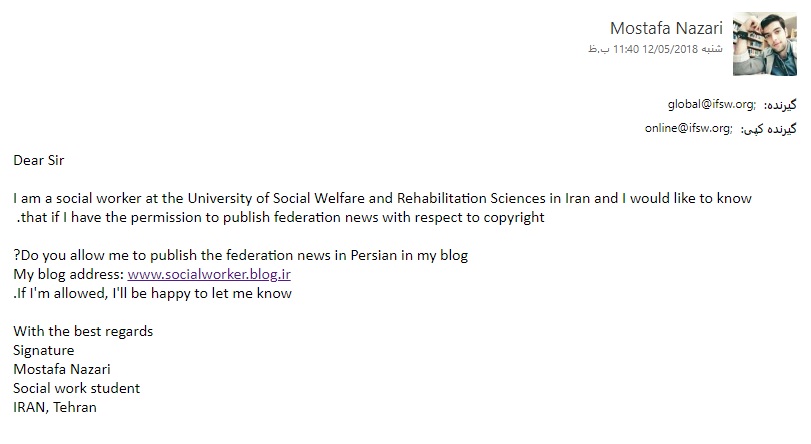Screen dimensions: 811x444
Task: Click the 'Social work student' line
Action: (77, 388)
